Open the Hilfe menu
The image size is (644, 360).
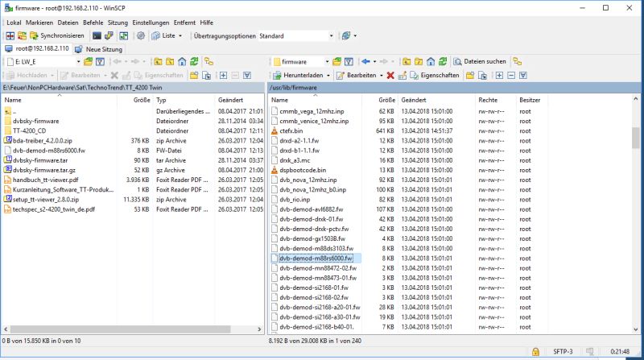(207, 23)
